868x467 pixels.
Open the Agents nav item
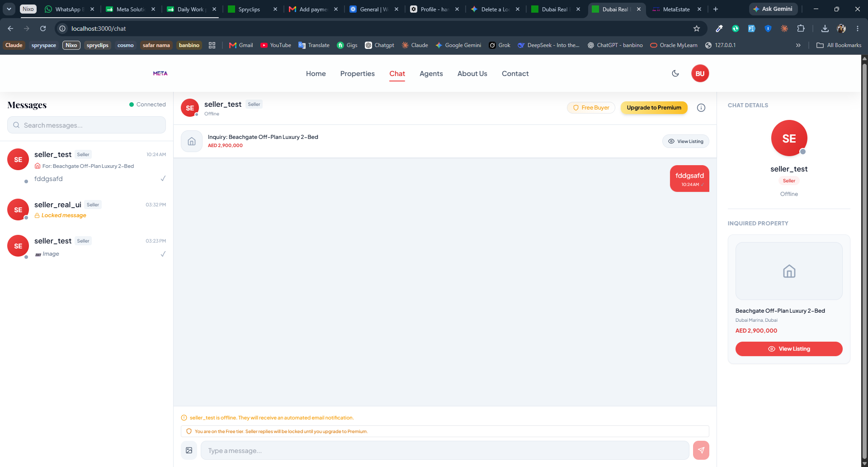pyautogui.click(x=431, y=74)
